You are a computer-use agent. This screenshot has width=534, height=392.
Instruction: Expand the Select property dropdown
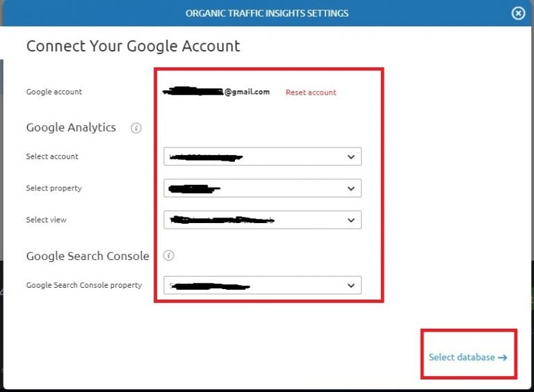pyautogui.click(x=262, y=188)
